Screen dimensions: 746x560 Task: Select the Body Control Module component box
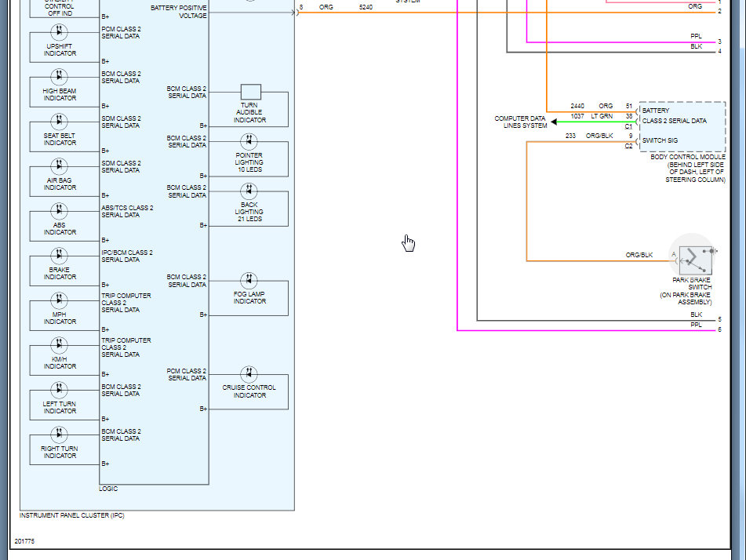point(682,127)
